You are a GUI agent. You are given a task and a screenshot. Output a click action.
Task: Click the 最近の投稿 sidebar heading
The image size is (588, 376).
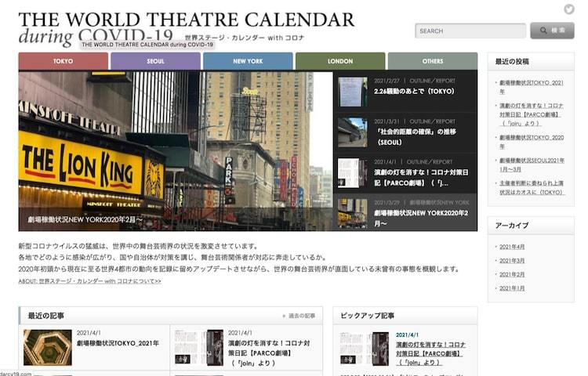(x=512, y=61)
